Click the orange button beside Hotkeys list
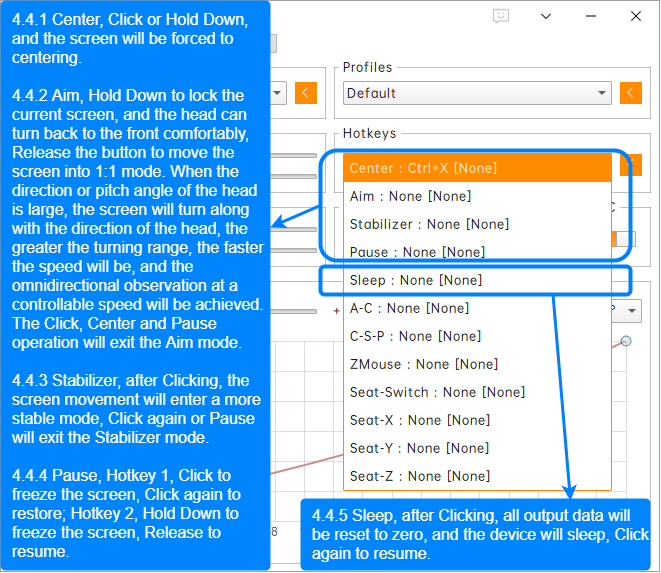The height and width of the screenshot is (573, 661). [x=631, y=166]
